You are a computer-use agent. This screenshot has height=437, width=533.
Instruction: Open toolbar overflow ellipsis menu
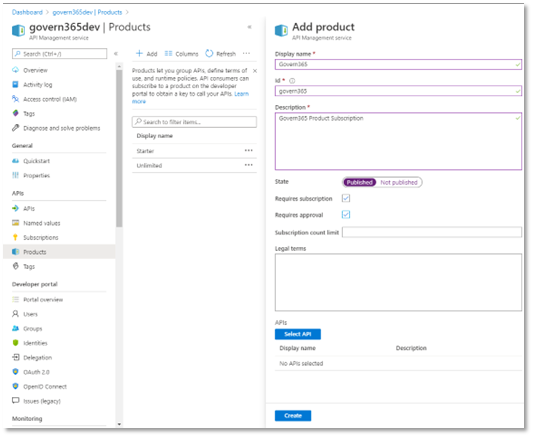pos(246,53)
